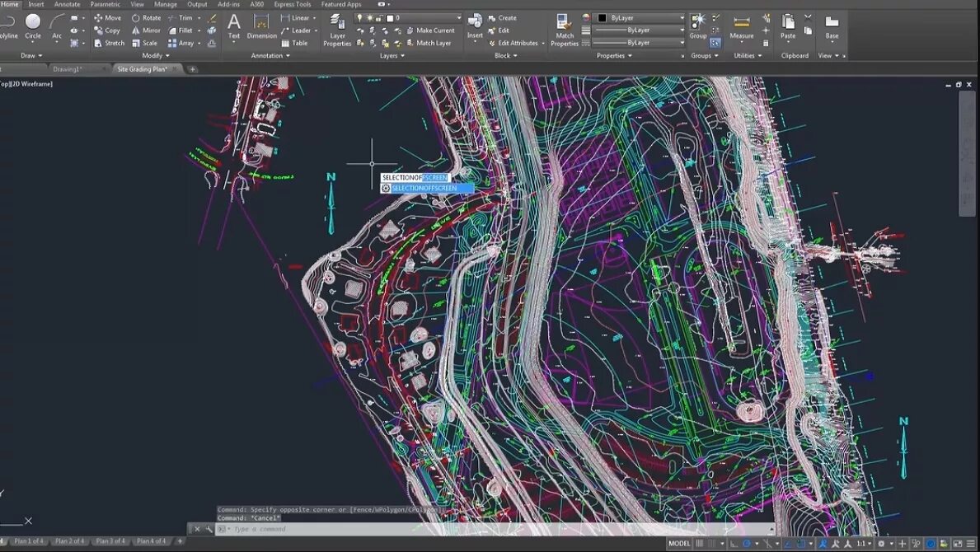Screen dimensions: 980x552
Task: Click the Copy tool
Action: 107,30
